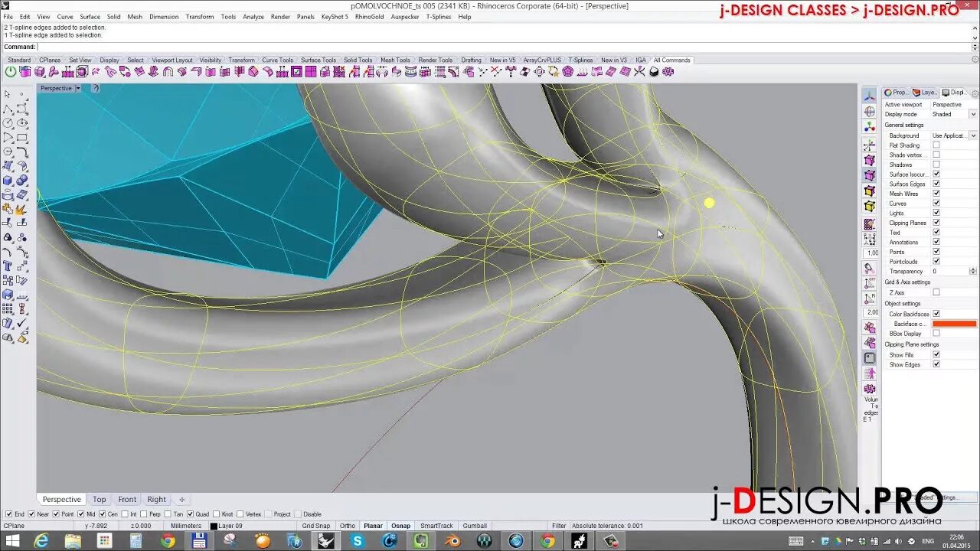Image resolution: width=980 pixels, height=551 pixels.
Task: Open Skype from the taskbar
Action: [x=358, y=541]
